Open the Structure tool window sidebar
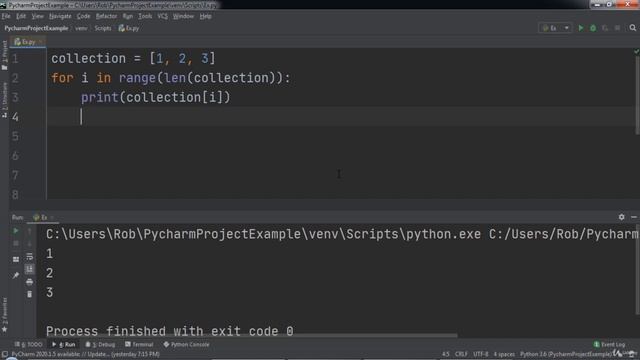This screenshot has width=640, height=360. (4, 100)
